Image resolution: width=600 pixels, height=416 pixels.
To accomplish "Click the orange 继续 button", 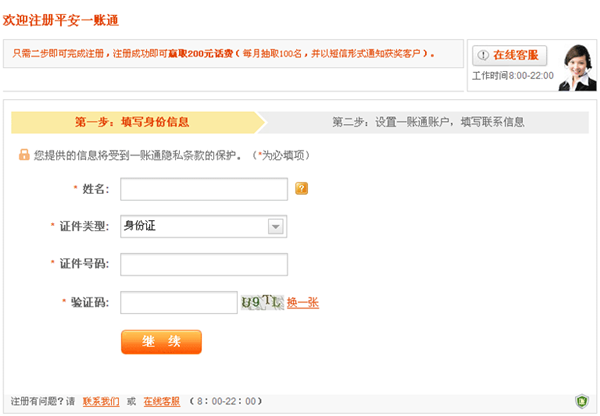I will click(161, 342).
